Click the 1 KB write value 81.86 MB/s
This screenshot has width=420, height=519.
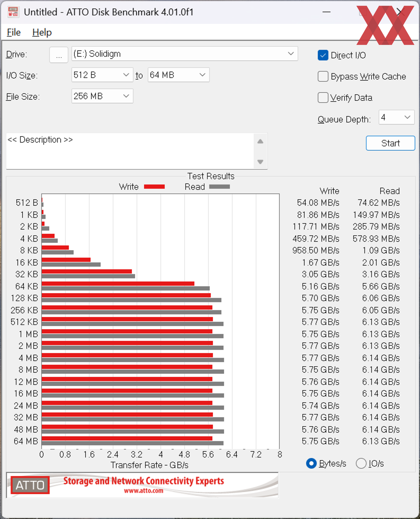tap(318, 215)
